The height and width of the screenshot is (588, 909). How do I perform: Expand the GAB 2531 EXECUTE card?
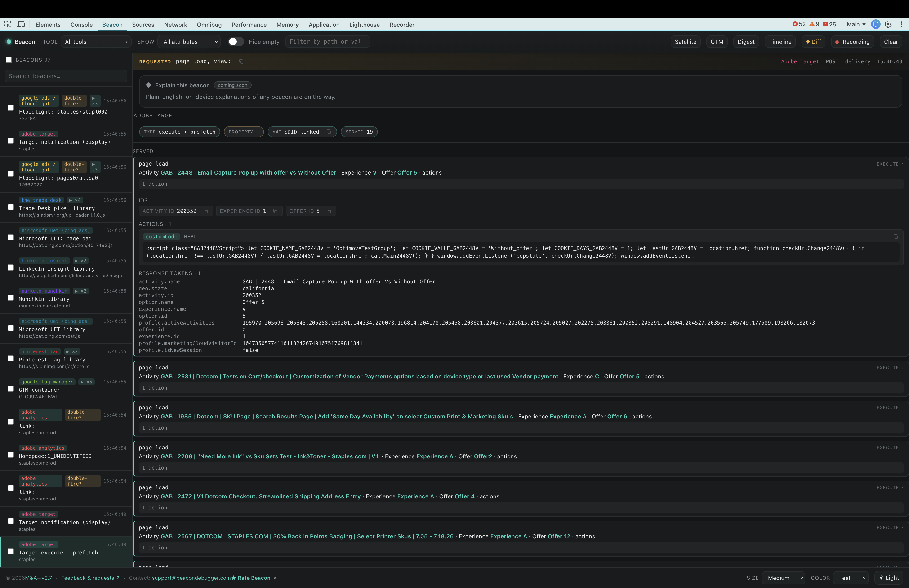pos(890,368)
